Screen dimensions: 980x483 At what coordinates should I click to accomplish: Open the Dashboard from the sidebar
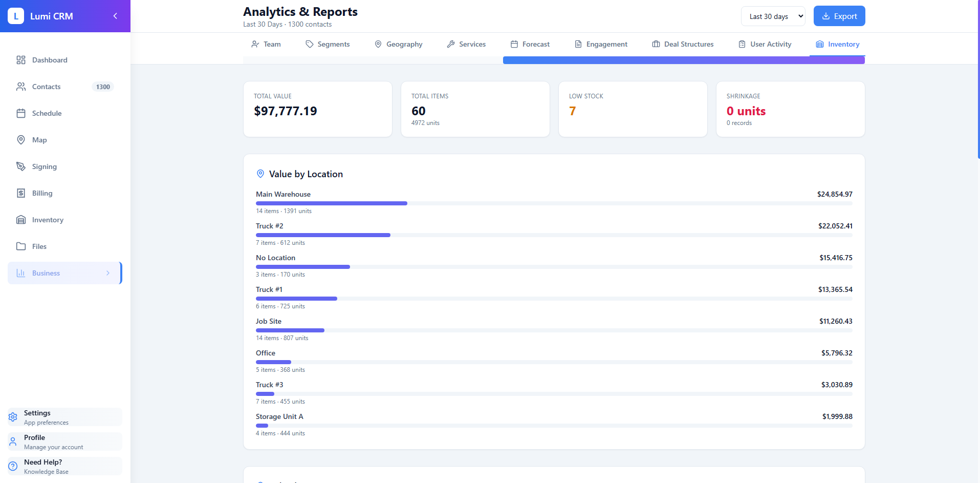point(21,60)
